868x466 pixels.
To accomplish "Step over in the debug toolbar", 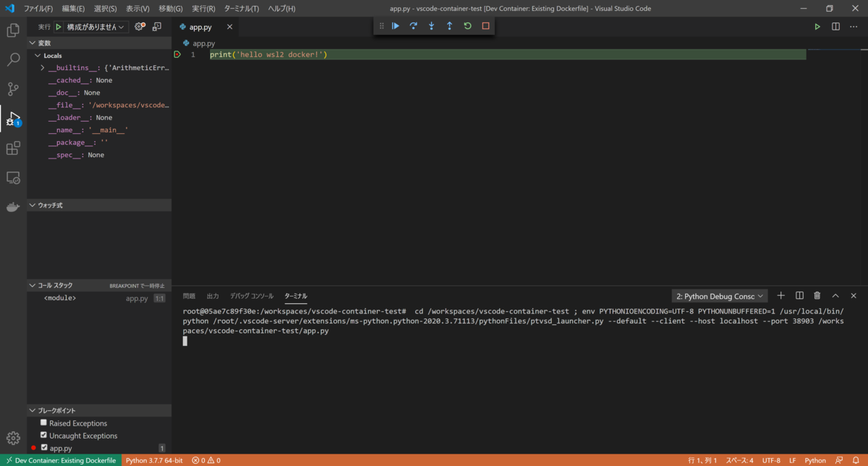I will [414, 26].
